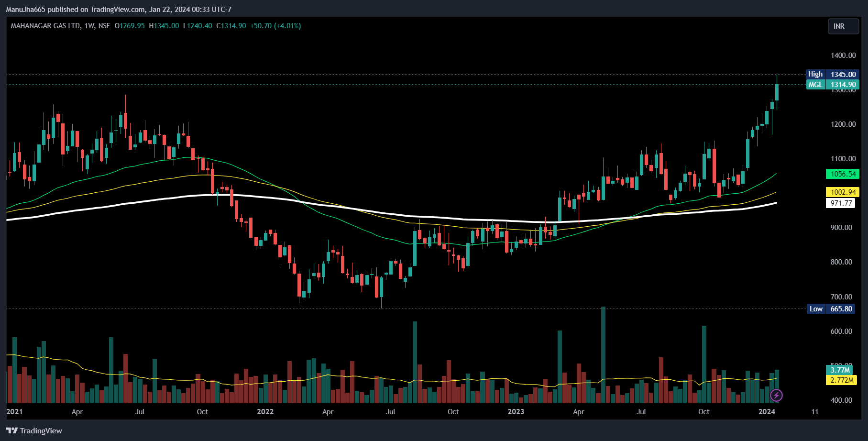This screenshot has height=441, width=868.
Task: Click the yellow 1002.94 moving average label
Action: (843, 192)
